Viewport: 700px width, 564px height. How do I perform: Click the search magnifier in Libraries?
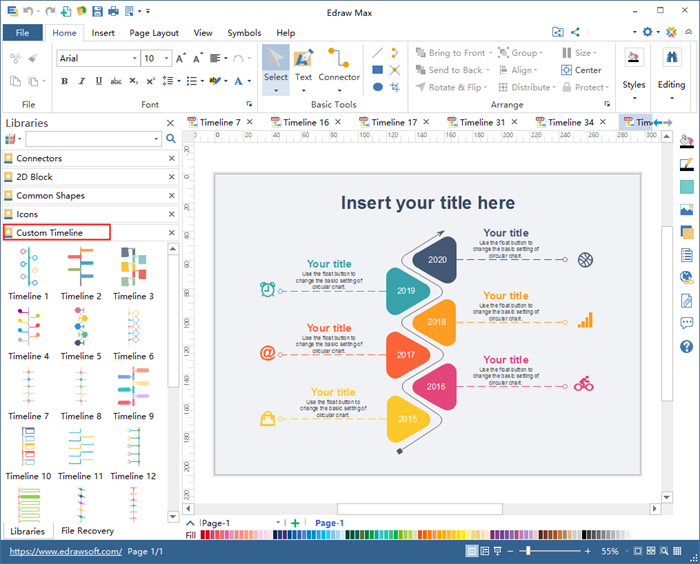click(x=171, y=139)
